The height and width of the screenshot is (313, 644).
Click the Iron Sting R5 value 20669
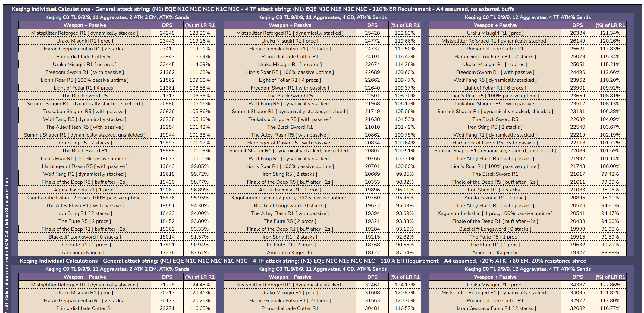pos(372,174)
